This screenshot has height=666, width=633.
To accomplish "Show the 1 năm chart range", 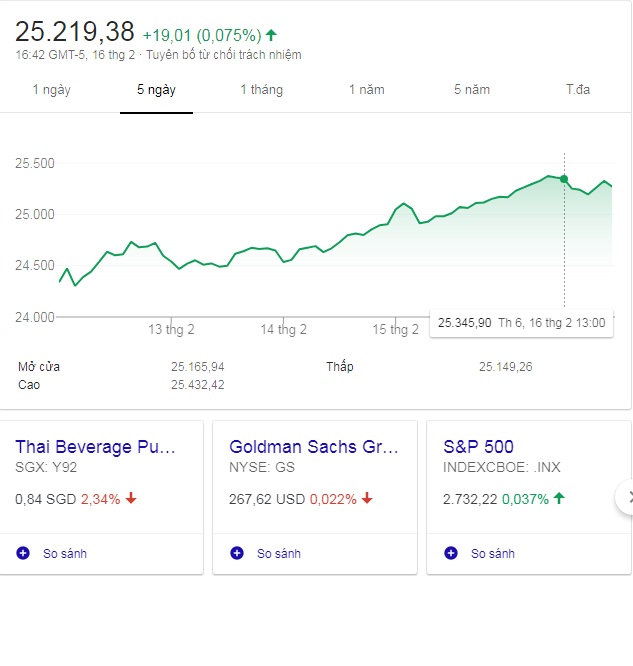I will click(x=366, y=90).
